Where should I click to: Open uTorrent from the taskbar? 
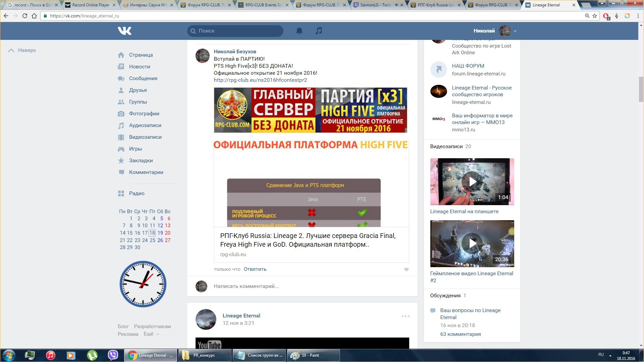coord(92,355)
